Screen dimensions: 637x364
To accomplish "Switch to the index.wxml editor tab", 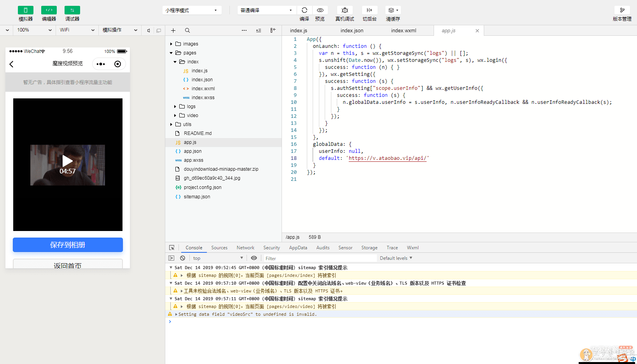I will tap(403, 30).
